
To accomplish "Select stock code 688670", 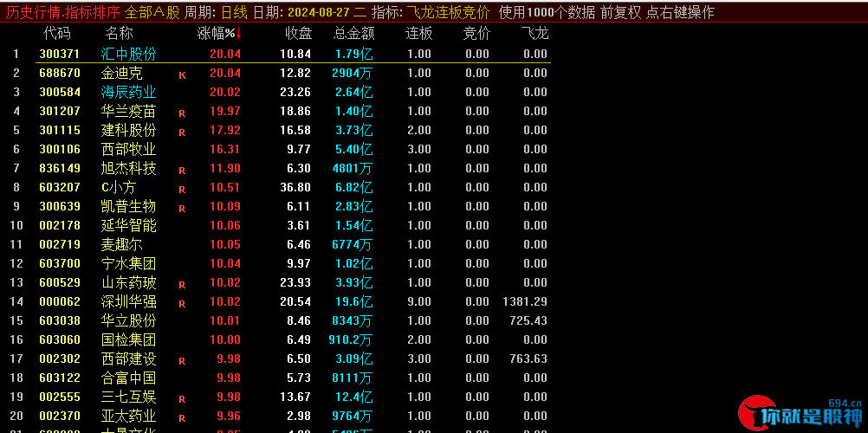I will 60,73.
